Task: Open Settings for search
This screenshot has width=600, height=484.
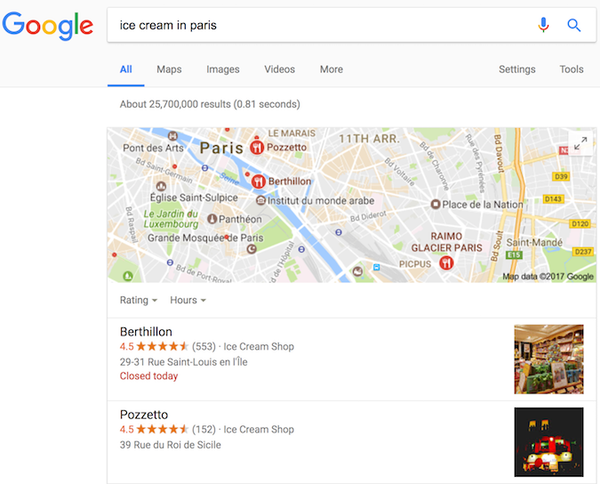Action: (x=517, y=69)
